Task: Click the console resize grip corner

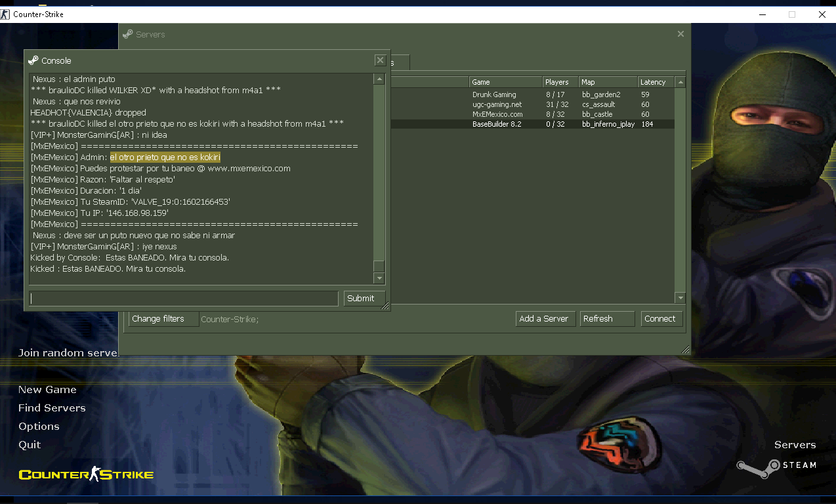Action: pos(385,306)
